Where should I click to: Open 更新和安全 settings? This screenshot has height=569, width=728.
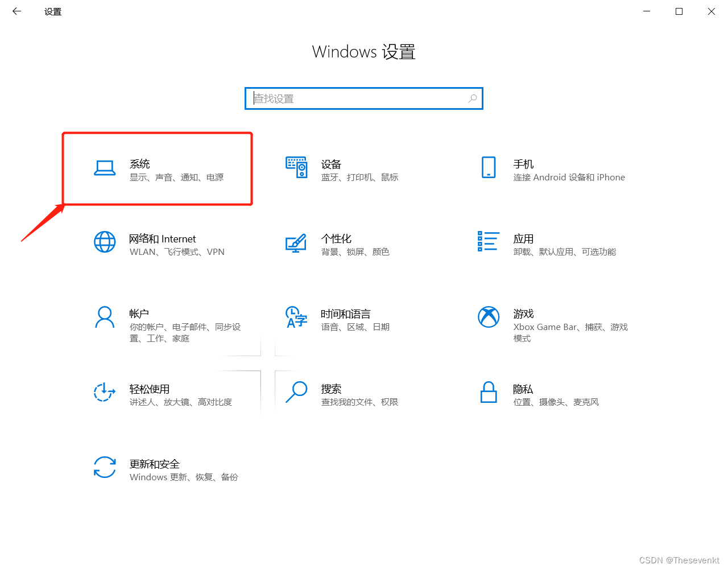tap(154, 464)
